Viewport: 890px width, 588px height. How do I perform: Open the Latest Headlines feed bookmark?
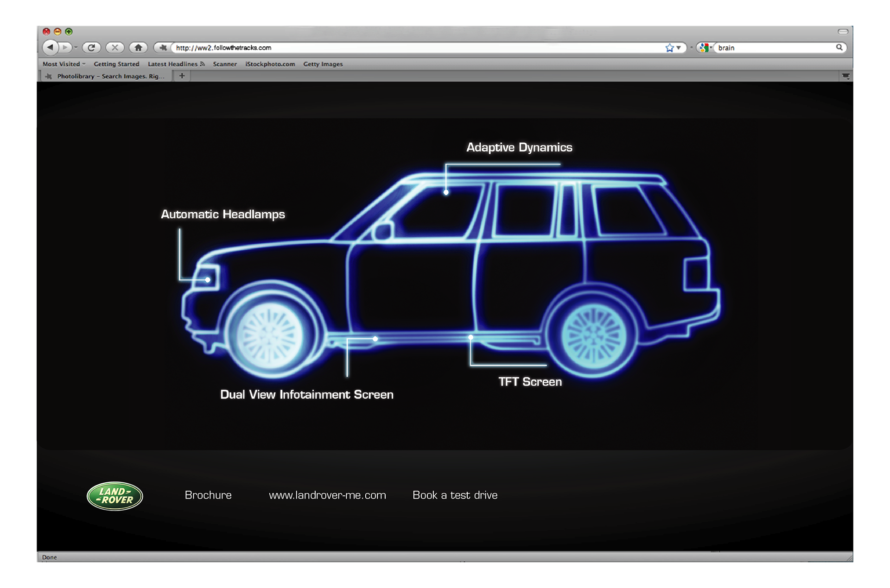pos(176,64)
